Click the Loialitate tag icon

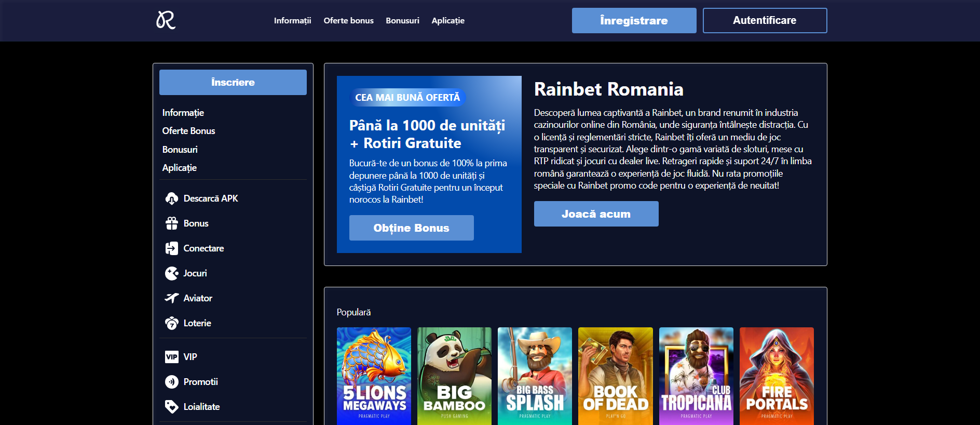tap(172, 407)
